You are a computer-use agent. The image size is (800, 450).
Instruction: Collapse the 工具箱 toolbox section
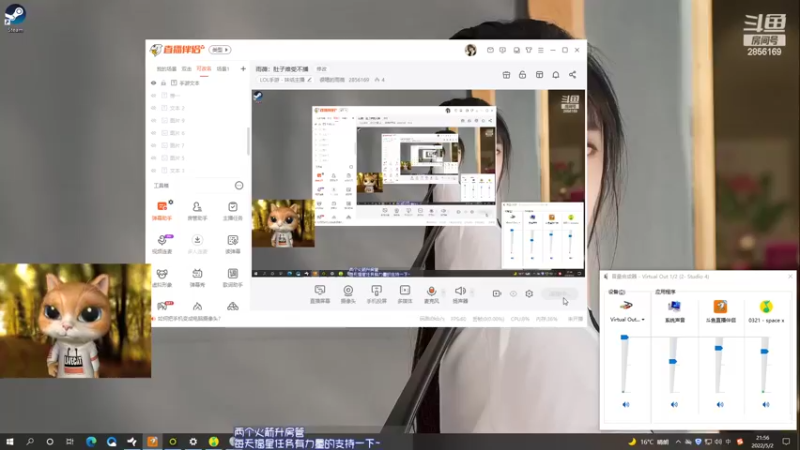[239, 186]
